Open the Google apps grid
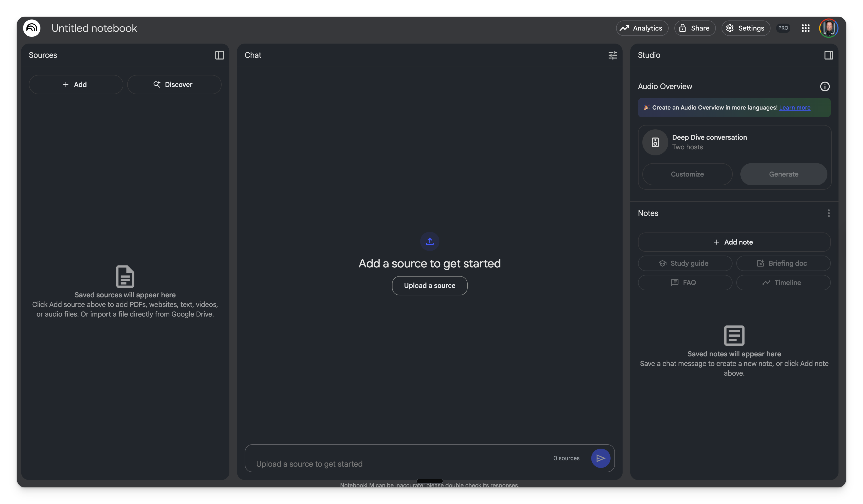Screen dimensions: 863x504 click(806, 28)
